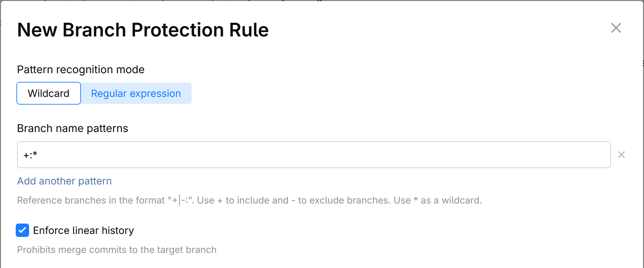Screen dimensions: 644x268
Task: Click the "Pattern recognition mode" label
Action: (81, 70)
